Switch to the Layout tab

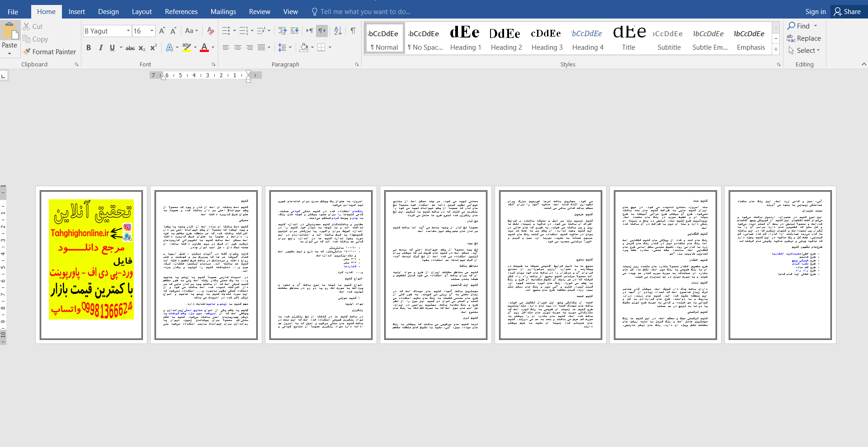tap(142, 12)
